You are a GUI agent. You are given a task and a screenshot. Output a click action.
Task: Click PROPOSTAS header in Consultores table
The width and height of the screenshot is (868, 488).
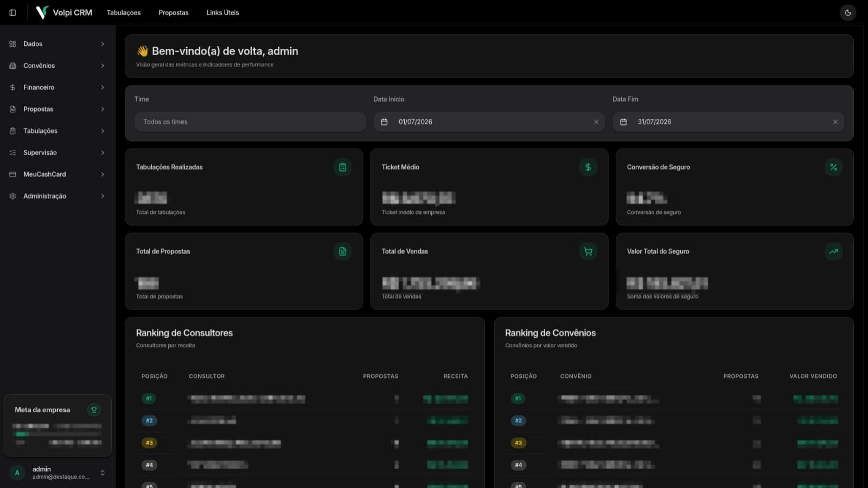tap(380, 376)
